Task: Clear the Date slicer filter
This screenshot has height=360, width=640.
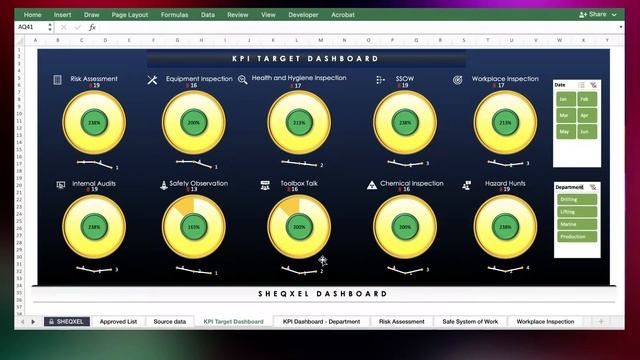Action: pyautogui.click(x=593, y=85)
